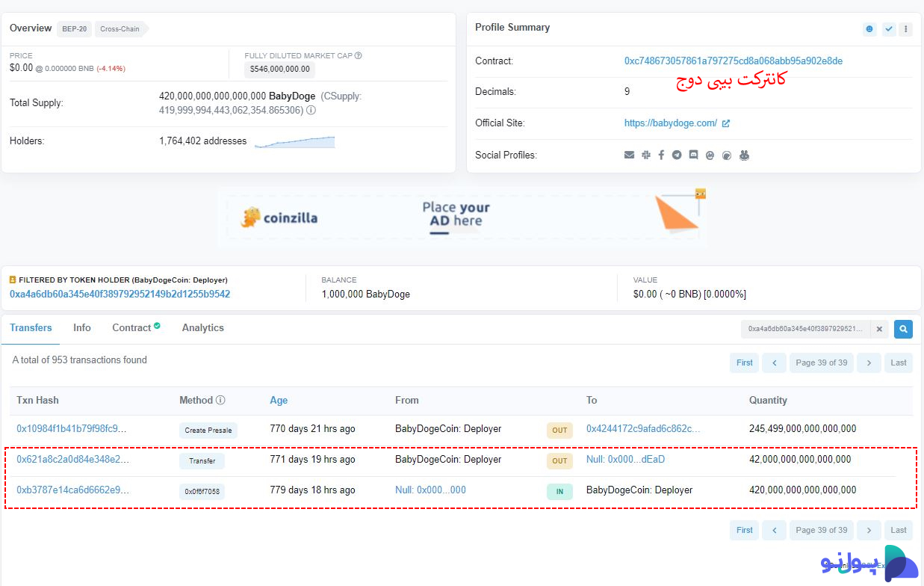The width and height of the screenshot is (924, 586).
Task: Open the babydoge.com official site link
Action: [x=671, y=123]
